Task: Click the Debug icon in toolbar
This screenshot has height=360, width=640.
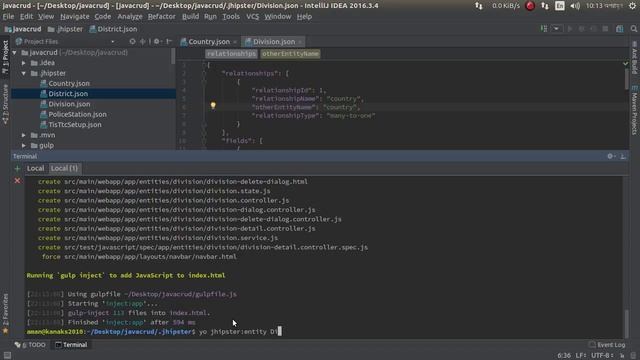Action: point(582,29)
